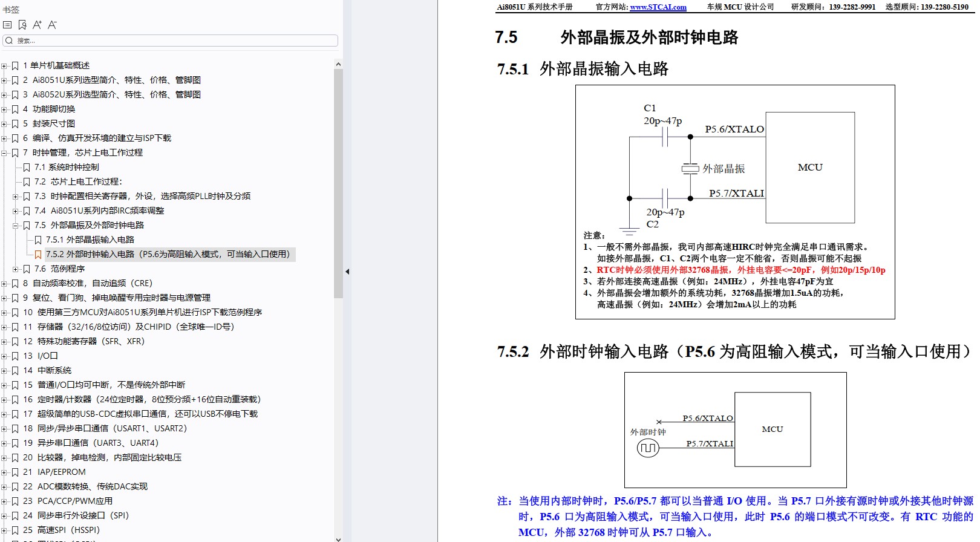Go to bookmark '21 IAP/EEPROM'
The height and width of the screenshot is (542, 980).
tap(54, 472)
